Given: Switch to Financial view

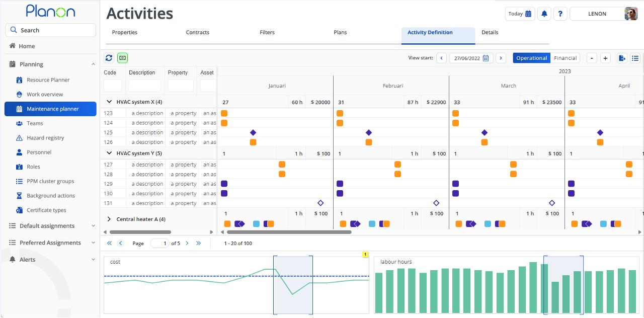Looking at the screenshot, I should [x=565, y=58].
